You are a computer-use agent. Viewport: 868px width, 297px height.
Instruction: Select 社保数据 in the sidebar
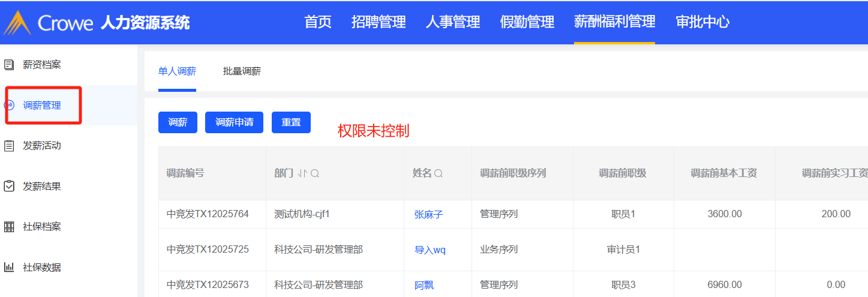(42, 268)
